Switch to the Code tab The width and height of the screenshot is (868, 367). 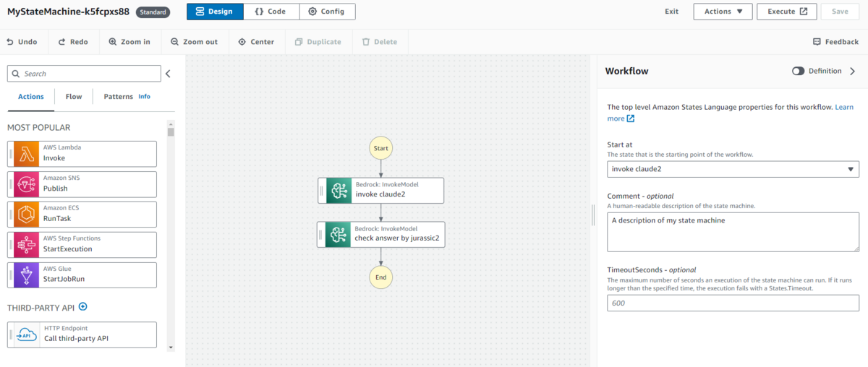point(271,12)
